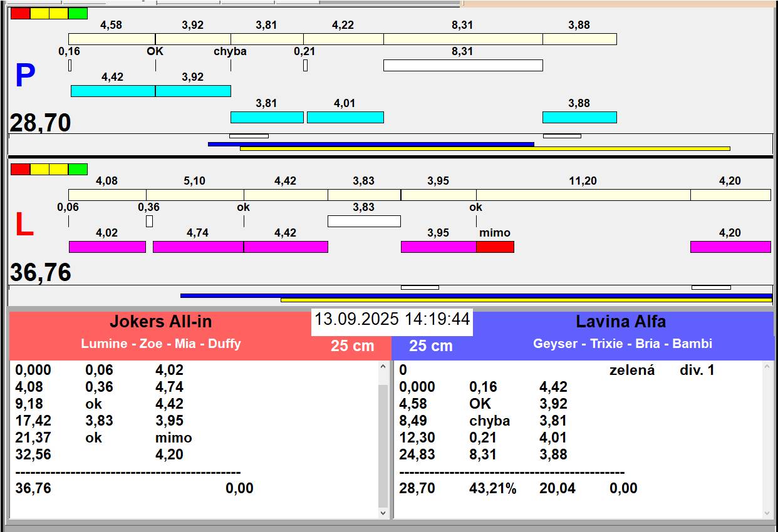Click the 0,06 label in lane L
The height and width of the screenshot is (532, 778).
point(68,207)
